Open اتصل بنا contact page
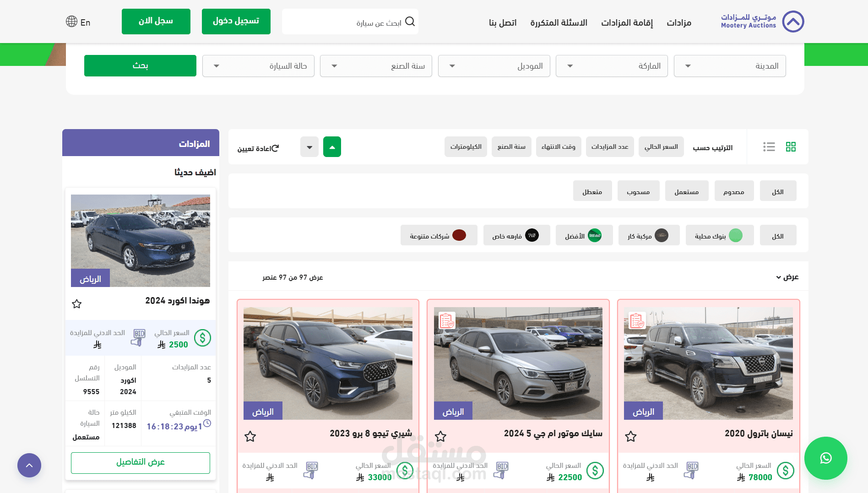The image size is (868, 493). click(x=503, y=22)
